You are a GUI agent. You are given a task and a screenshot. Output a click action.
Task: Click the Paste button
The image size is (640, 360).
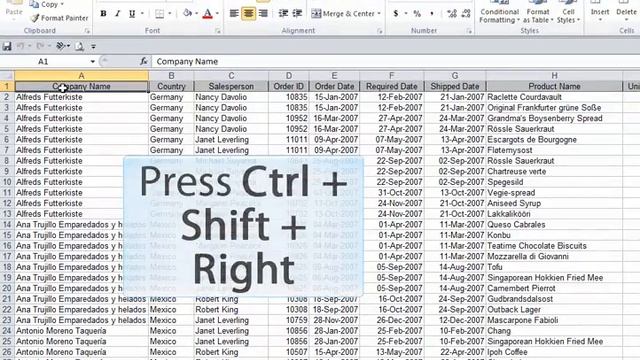click(x=14, y=11)
